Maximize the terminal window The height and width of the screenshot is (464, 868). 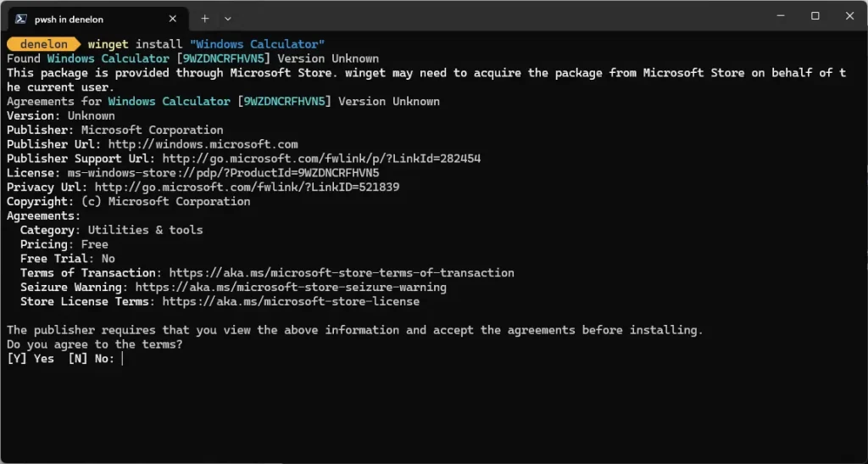click(815, 16)
